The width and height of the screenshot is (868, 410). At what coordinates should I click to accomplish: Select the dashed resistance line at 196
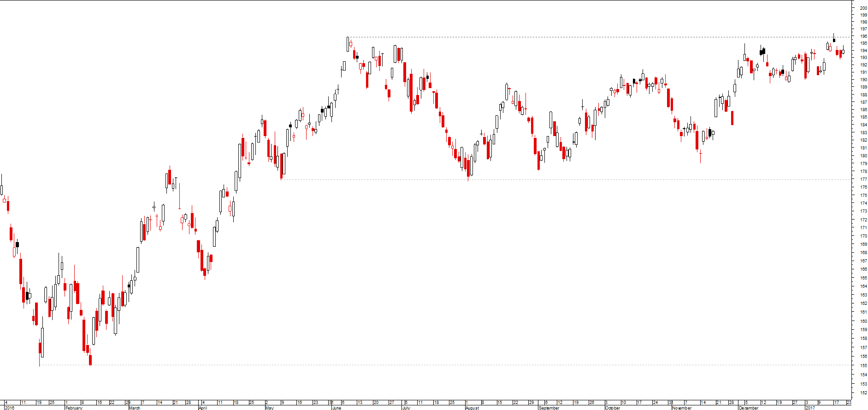[x=599, y=37]
